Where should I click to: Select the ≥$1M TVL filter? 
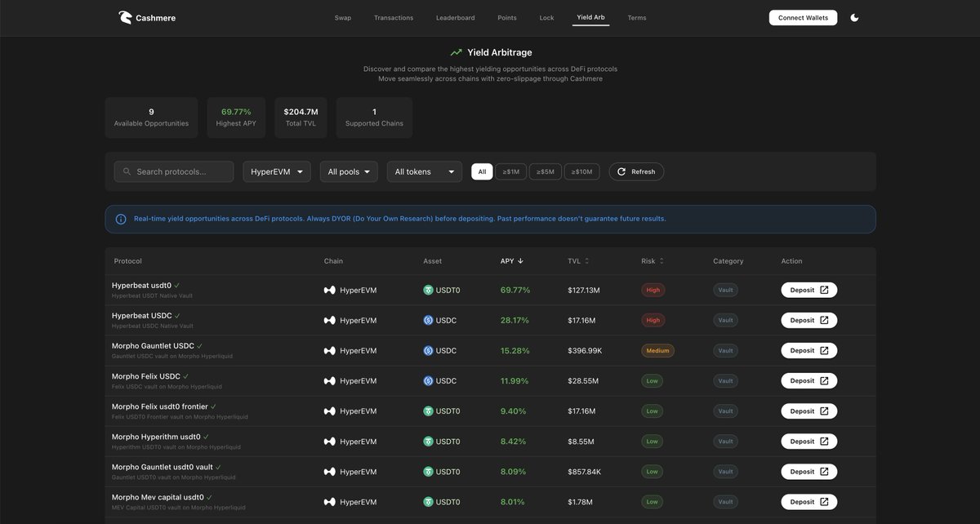point(511,171)
